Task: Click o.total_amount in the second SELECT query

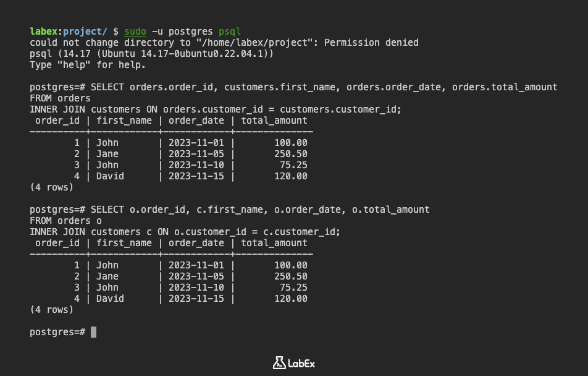Action: tap(390, 210)
